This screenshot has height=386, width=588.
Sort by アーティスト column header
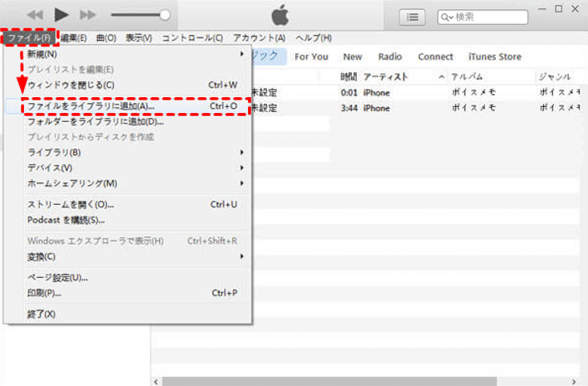tap(385, 77)
